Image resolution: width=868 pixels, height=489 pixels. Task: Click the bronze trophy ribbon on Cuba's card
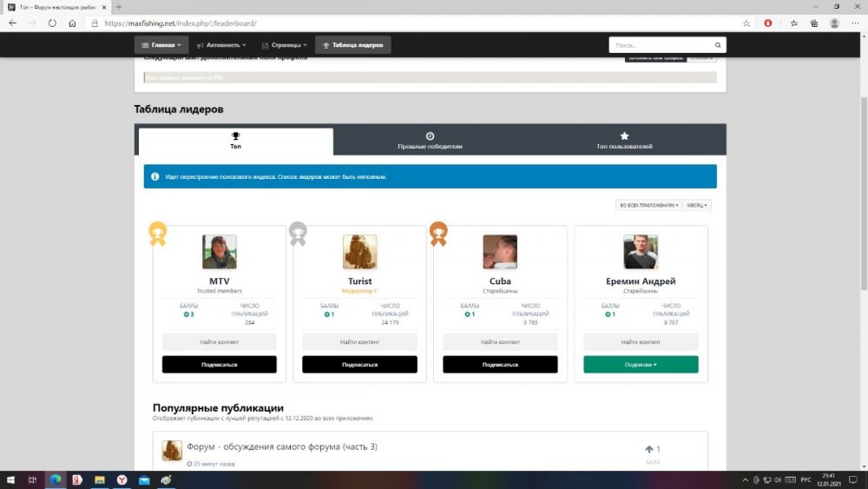(x=438, y=233)
